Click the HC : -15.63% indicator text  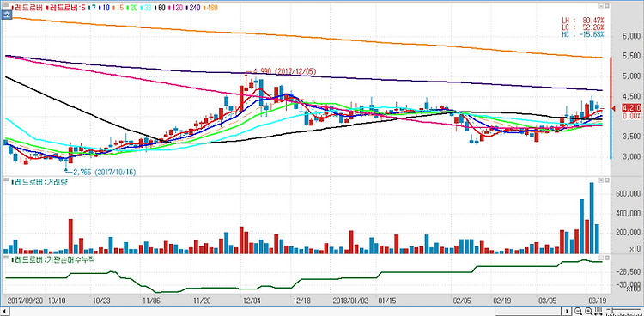[583, 34]
